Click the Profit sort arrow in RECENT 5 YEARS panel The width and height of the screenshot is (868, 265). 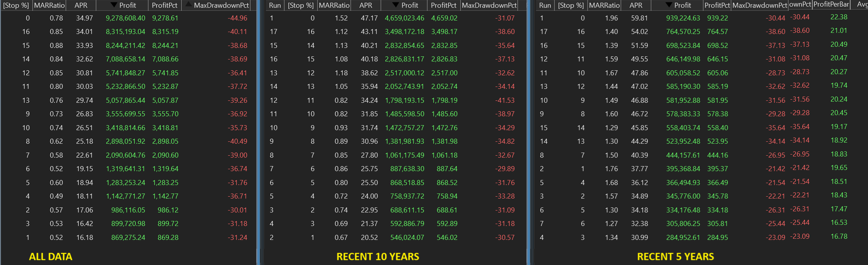[669, 5]
